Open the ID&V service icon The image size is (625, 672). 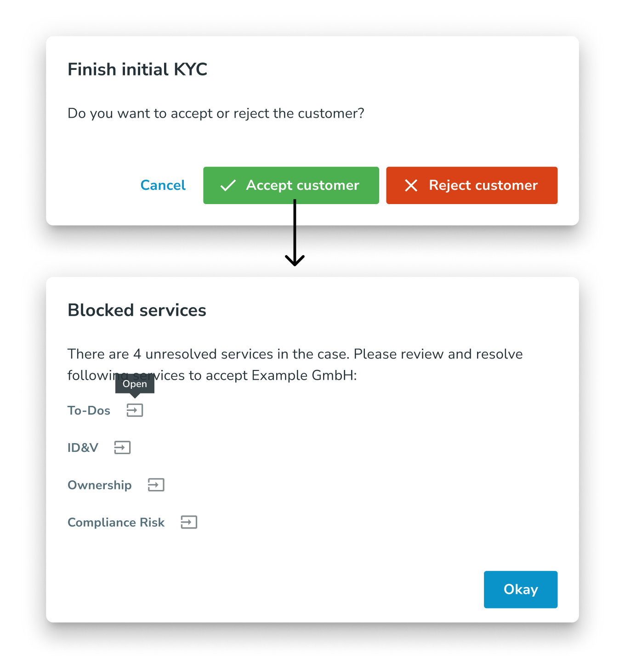coord(122,447)
